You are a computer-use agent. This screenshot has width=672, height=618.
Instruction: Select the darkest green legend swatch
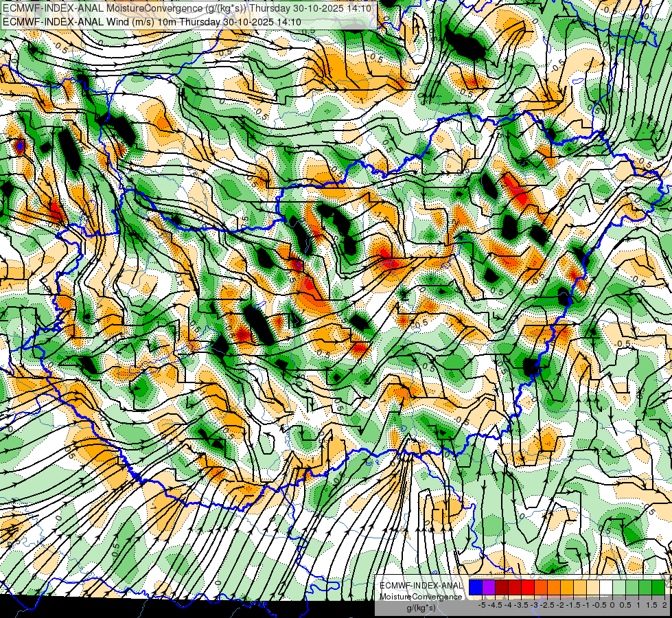[659, 588]
